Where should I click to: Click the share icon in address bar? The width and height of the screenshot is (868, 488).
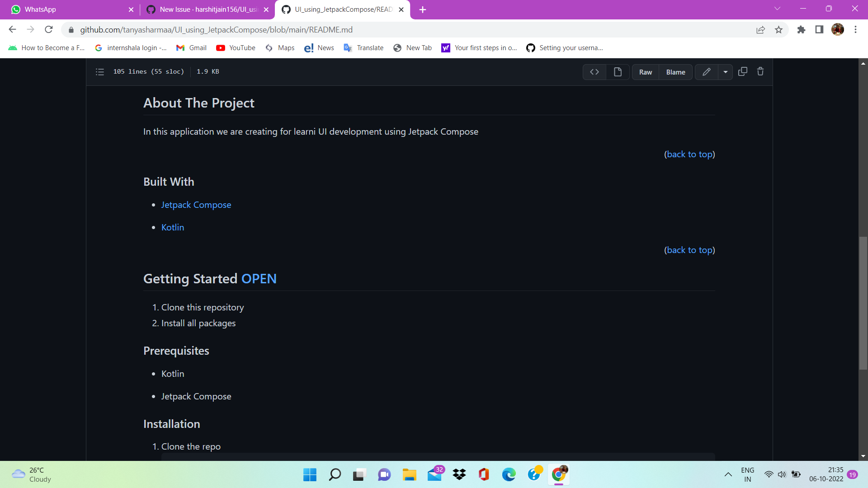click(x=761, y=29)
